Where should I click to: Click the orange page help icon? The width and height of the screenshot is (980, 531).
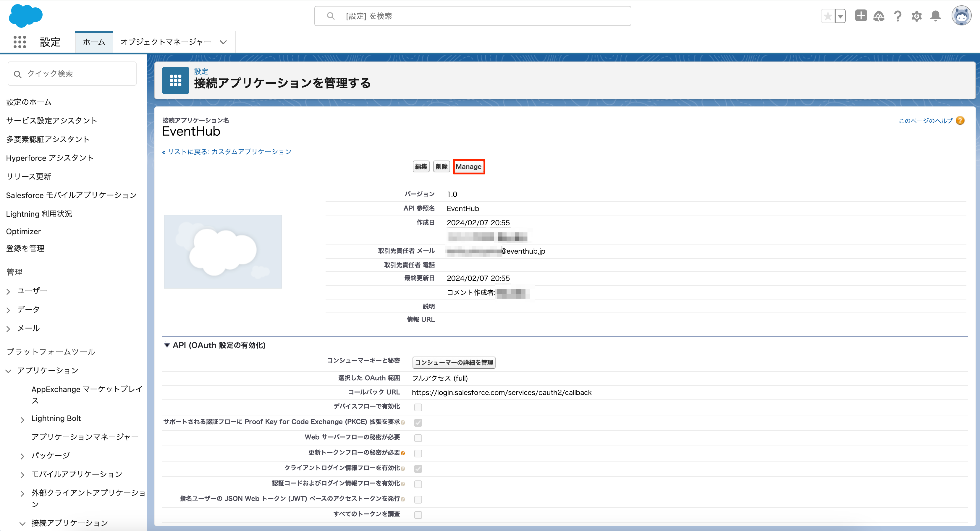(960, 121)
